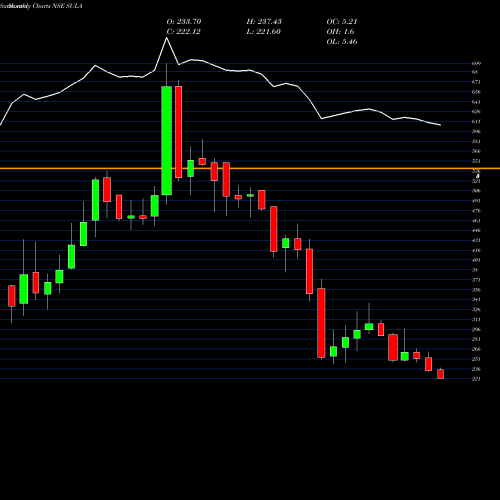Click the '416' price axis label

[x=476, y=250]
